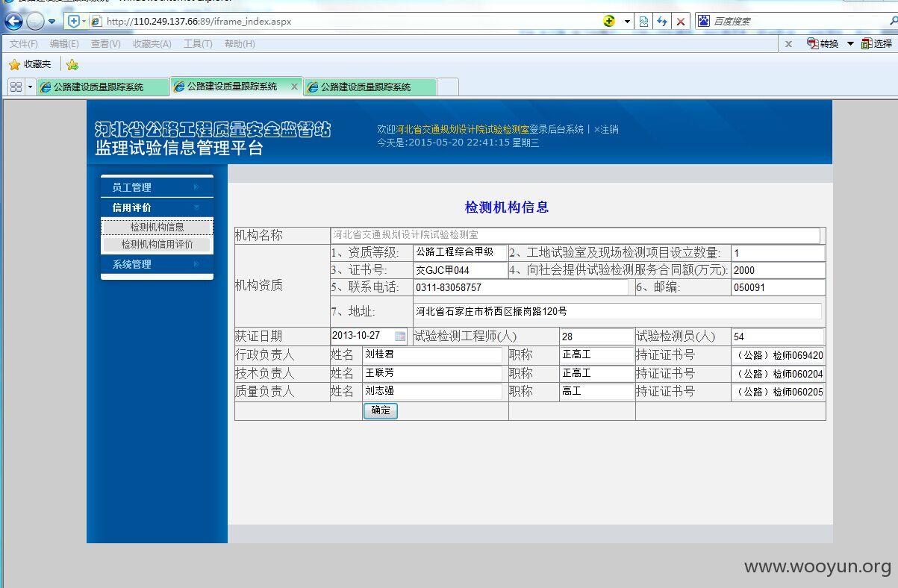
Task: Open a new blank tab
Action: tap(448, 87)
